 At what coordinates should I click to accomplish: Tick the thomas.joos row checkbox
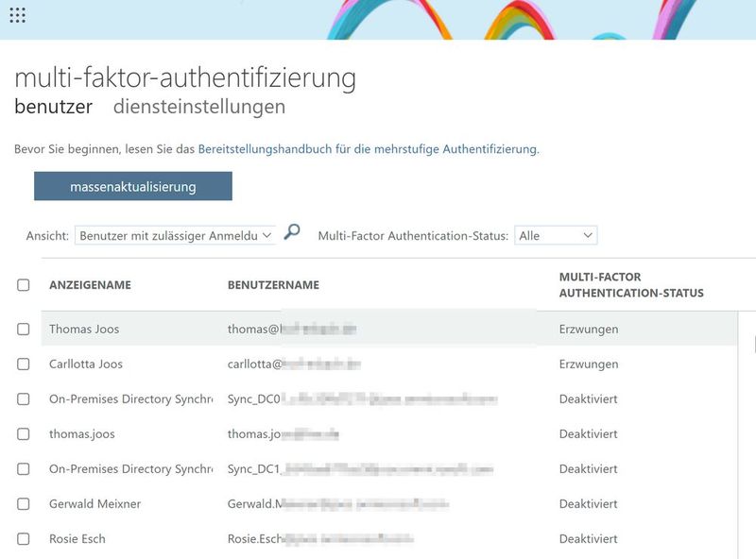(23, 433)
